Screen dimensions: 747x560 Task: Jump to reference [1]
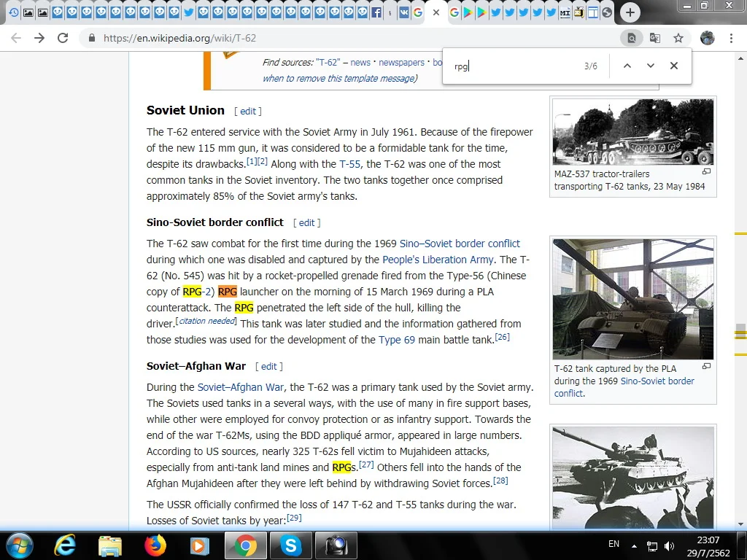(252, 161)
